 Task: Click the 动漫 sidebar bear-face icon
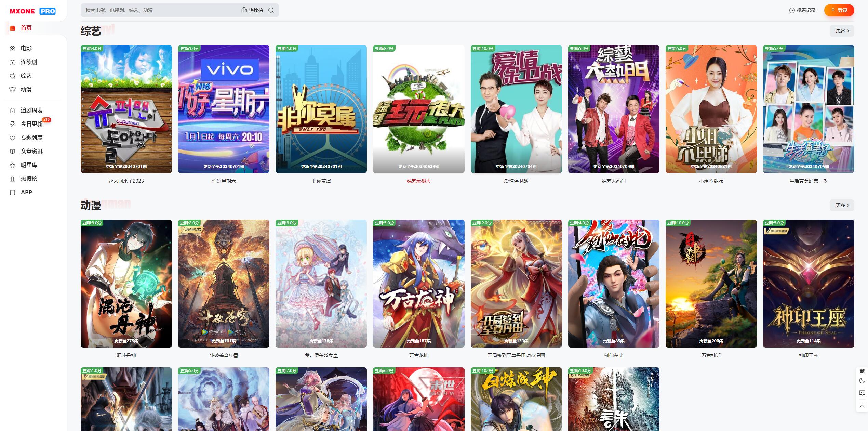pos(13,89)
